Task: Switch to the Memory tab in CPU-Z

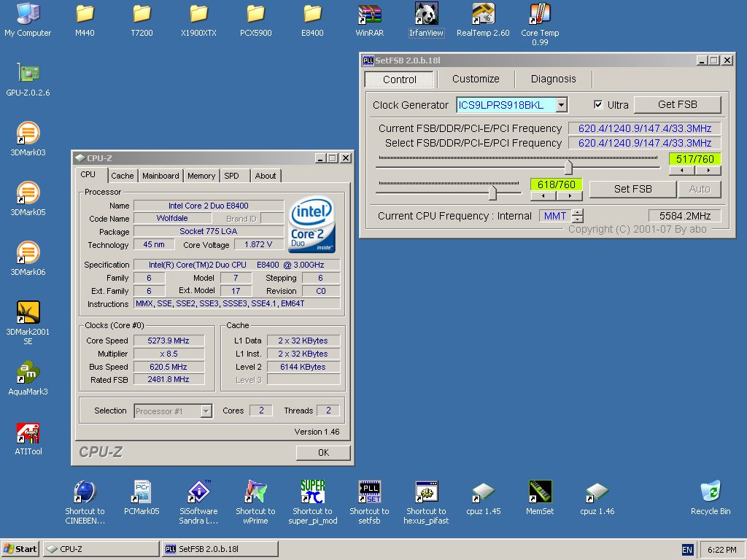Action: click(201, 176)
